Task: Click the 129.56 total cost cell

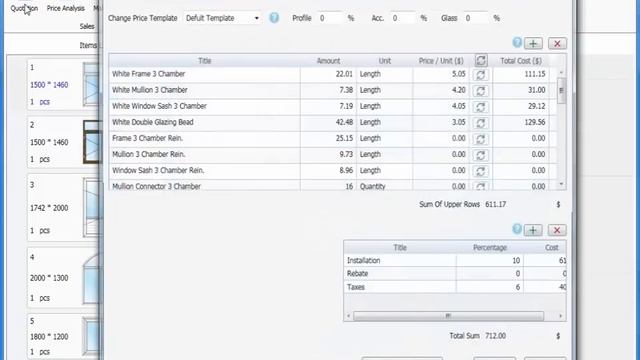Action: (521, 122)
